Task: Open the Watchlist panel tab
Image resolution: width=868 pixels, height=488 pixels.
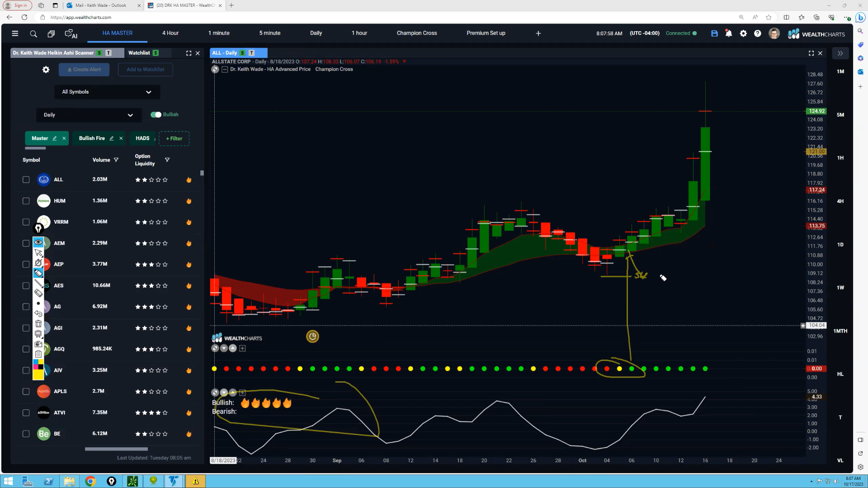Action: tap(143, 53)
